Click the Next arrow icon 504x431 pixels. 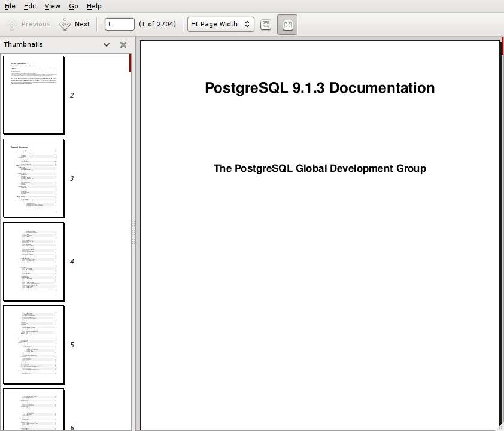[65, 24]
